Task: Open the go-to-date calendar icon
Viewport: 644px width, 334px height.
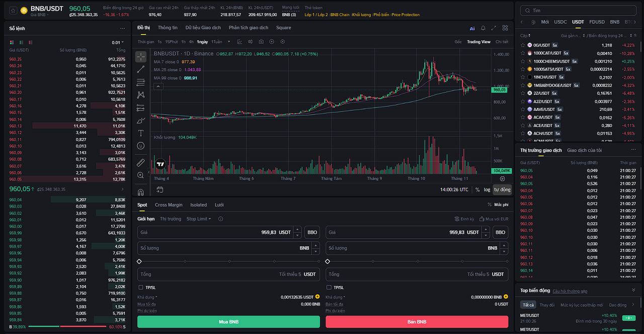Action: 159,189
